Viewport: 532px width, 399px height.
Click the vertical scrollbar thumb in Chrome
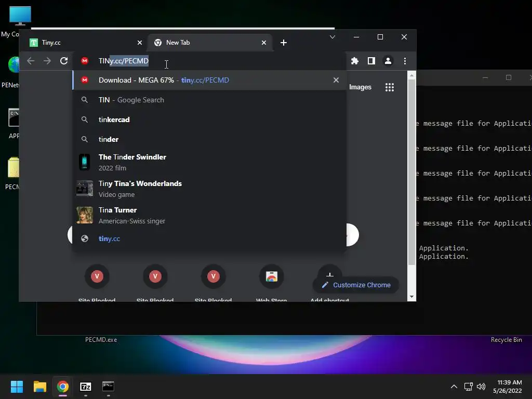[411, 172]
